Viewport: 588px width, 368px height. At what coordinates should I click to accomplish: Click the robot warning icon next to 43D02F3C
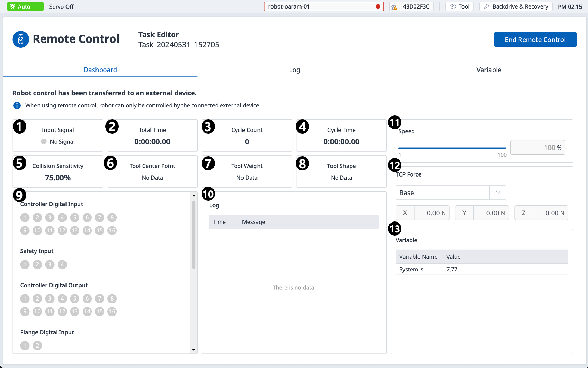point(394,7)
